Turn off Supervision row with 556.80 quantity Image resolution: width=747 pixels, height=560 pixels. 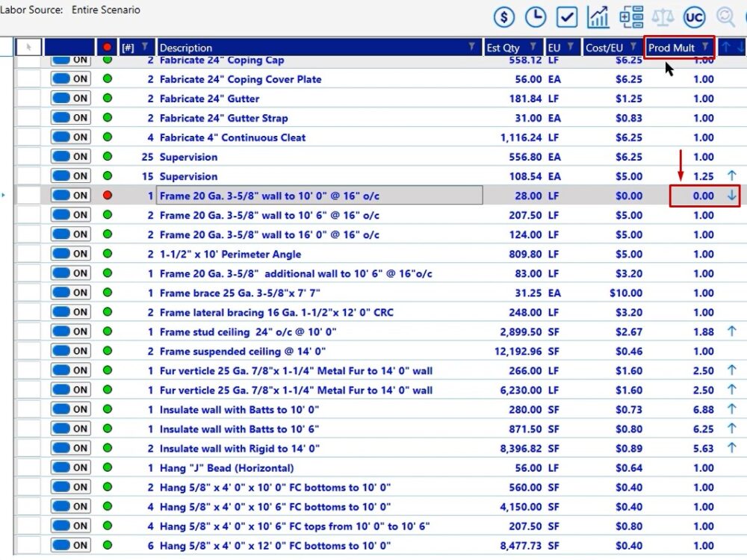pyautogui.click(x=71, y=157)
